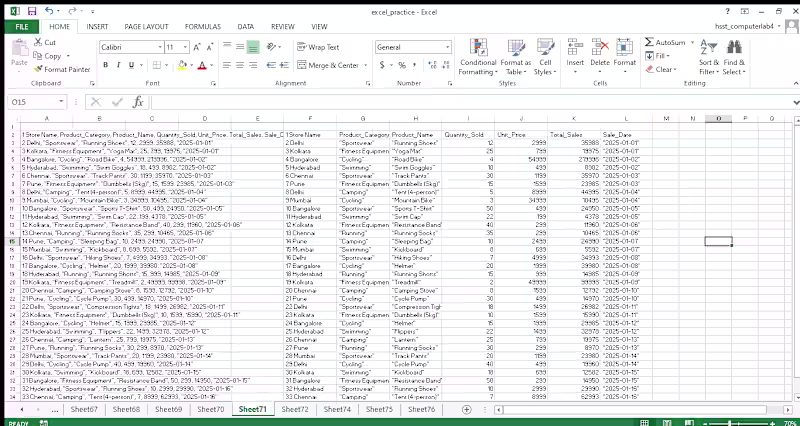800x426 pixels.
Task: Switch to the Sheet72 worksheet tab
Action: click(294, 409)
